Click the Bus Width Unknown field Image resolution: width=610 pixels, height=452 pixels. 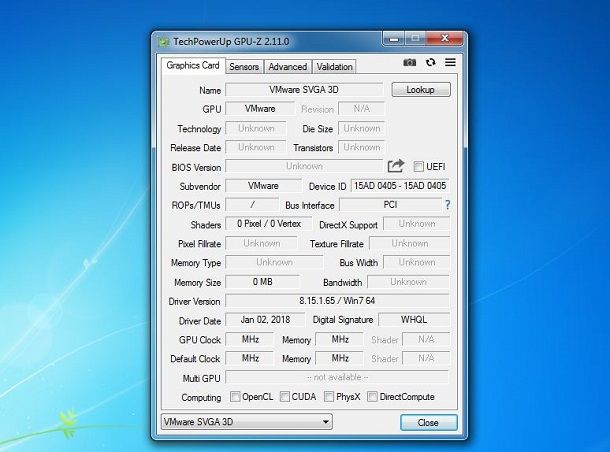coord(417,262)
